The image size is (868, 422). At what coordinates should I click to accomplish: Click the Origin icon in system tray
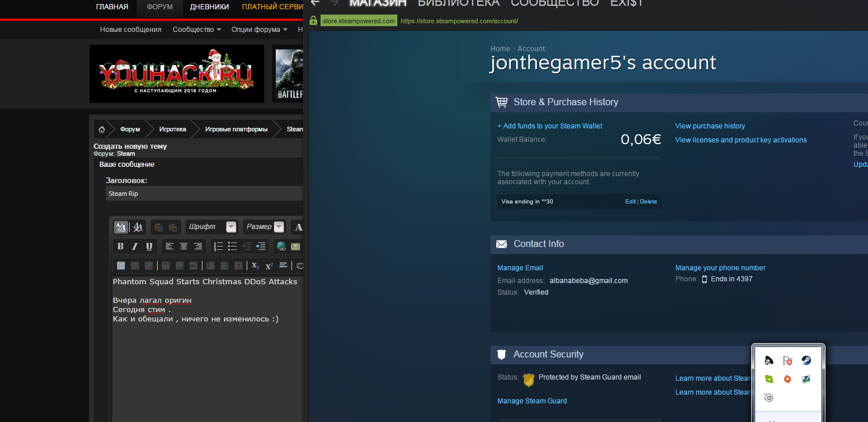click(787, 379)
